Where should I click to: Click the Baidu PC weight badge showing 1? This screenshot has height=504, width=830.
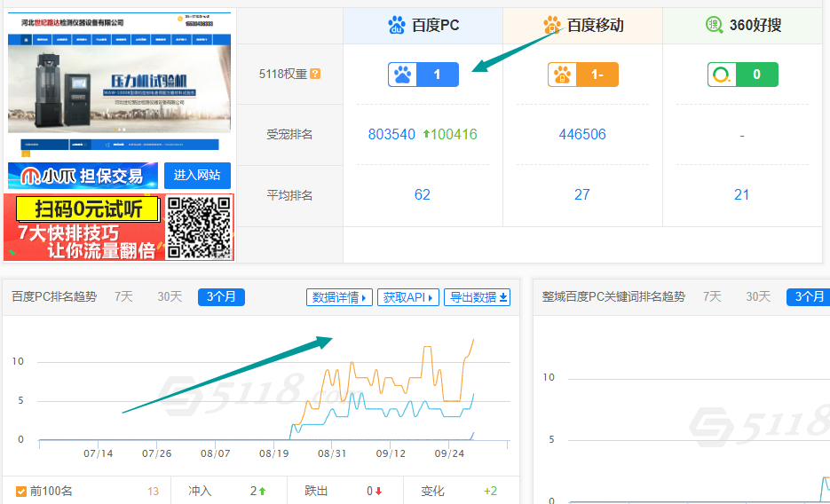point(423,75)
